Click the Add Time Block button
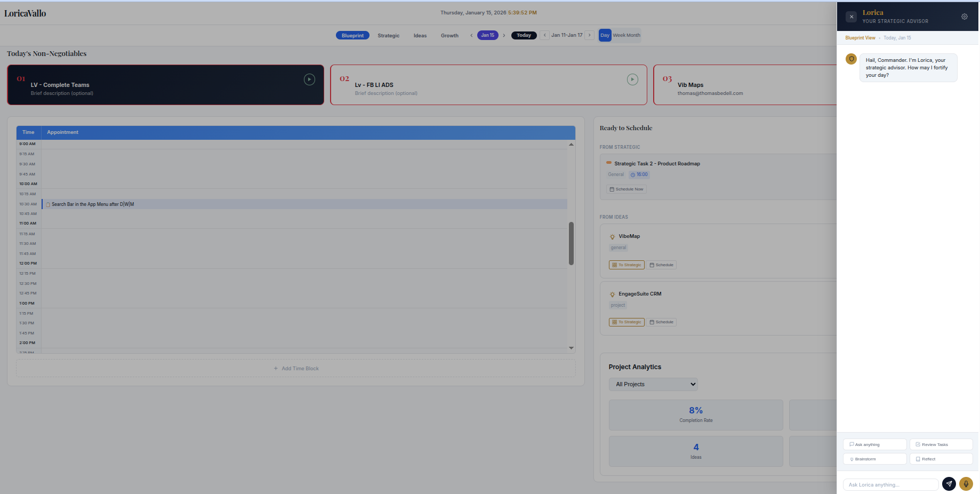This screenshot has height=494, width=980. tap(296, 368)
